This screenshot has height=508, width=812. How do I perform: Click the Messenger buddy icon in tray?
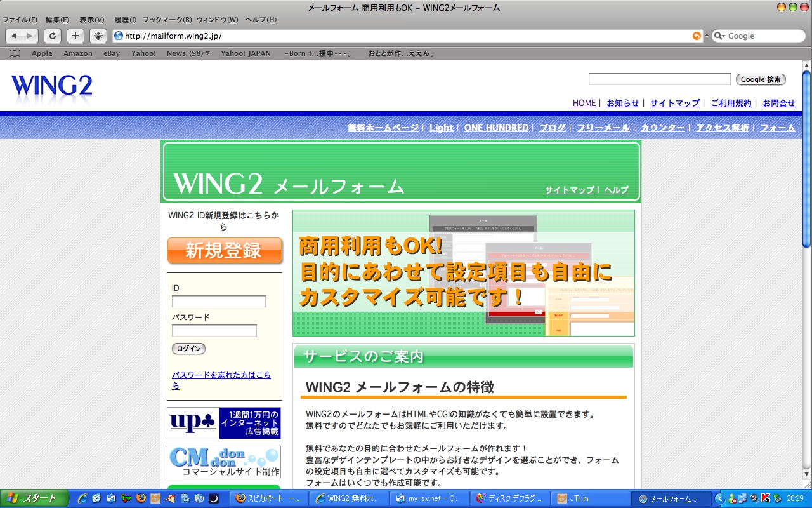click(733, 498)
